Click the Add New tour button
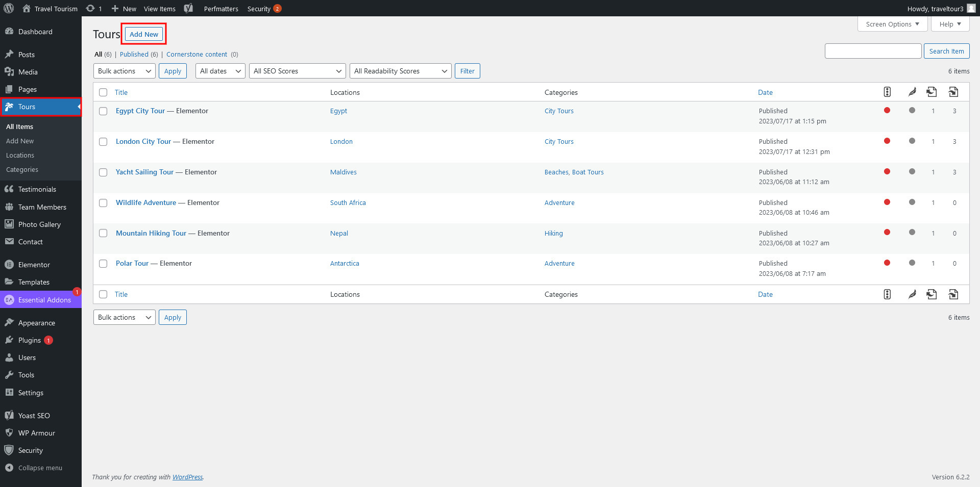980x487 pixels. coord(144,34)
